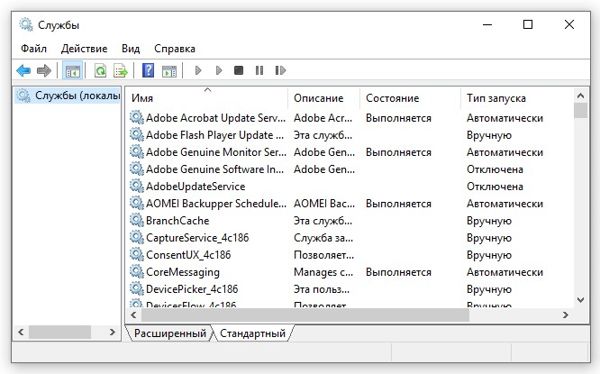600x374 pixels.
Task: Click the vertical scrollbar thumb of services list
Action: pos(580,111)
